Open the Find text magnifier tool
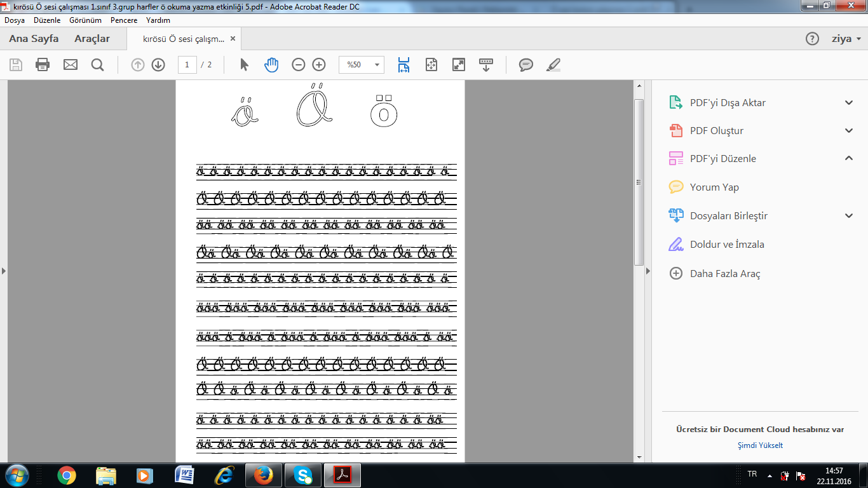This screenshot has width=868, height=488. coord(97,65)
